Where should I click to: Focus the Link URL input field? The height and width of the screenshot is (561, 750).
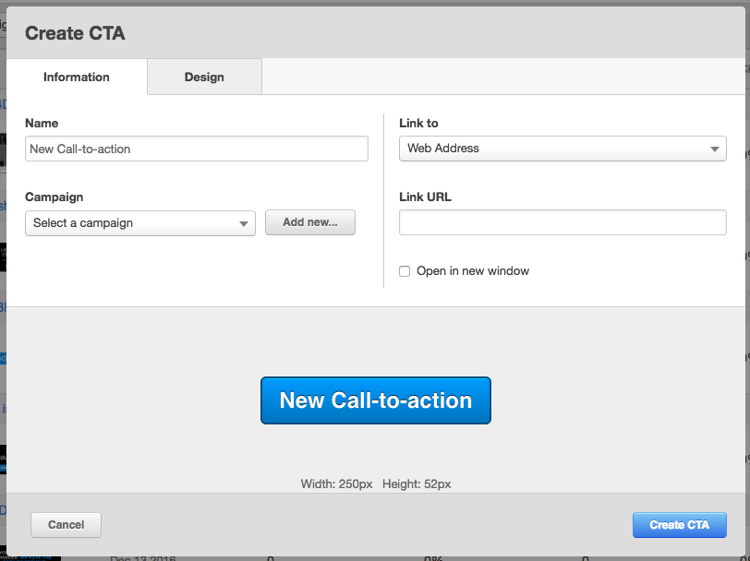pos(562,223)
